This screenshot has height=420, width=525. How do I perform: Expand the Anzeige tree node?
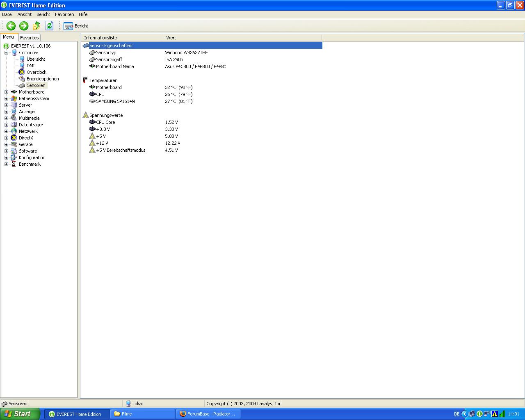[x=6, y=112]
